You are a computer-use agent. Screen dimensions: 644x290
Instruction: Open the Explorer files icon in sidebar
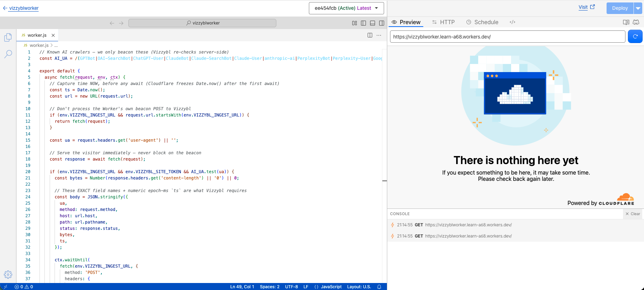point(8,37)
